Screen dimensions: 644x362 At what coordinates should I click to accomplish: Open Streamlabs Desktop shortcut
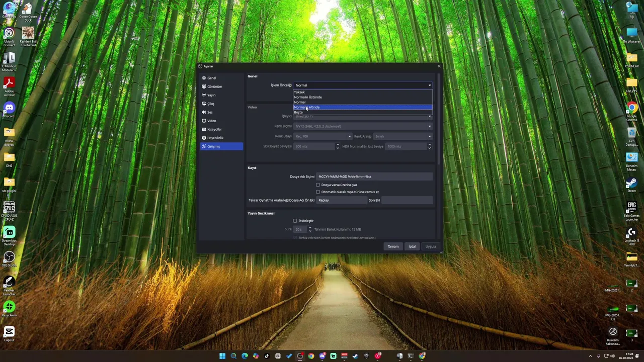coord(9,236)
